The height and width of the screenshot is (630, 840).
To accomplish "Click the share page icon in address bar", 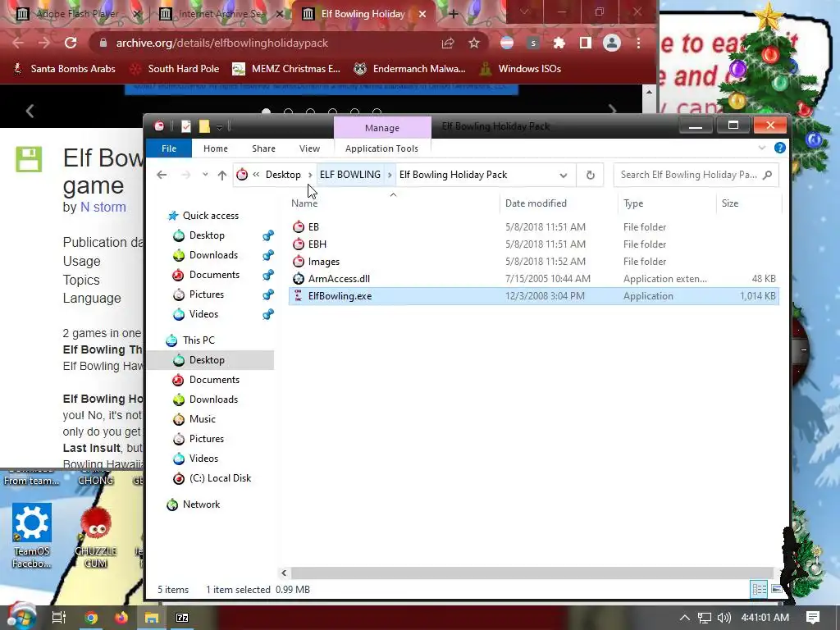I will 448,43.
